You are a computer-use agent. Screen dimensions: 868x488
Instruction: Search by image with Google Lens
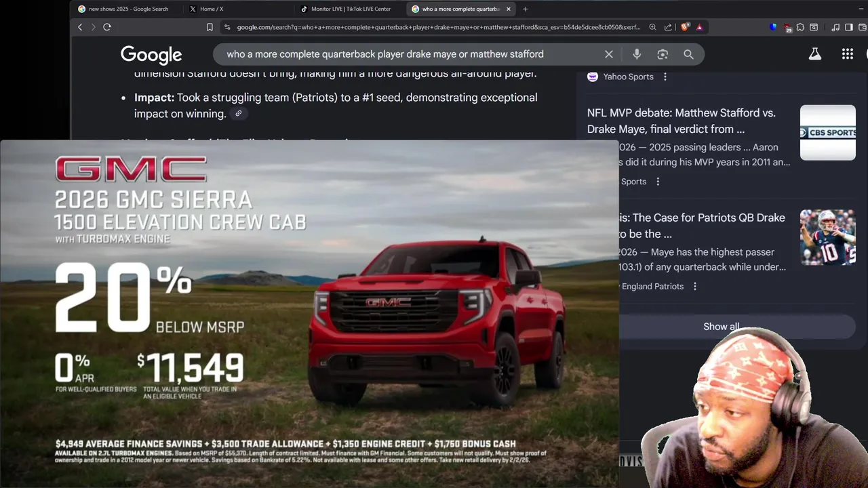point(663,54)
